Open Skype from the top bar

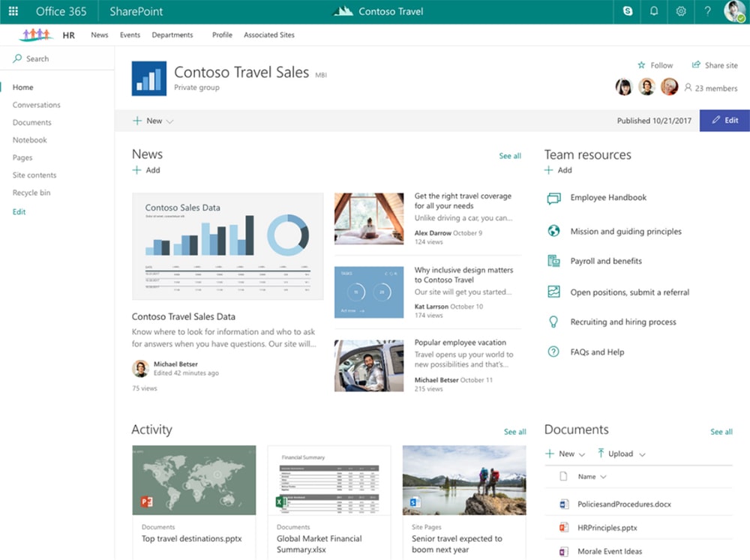coord(628,11)
